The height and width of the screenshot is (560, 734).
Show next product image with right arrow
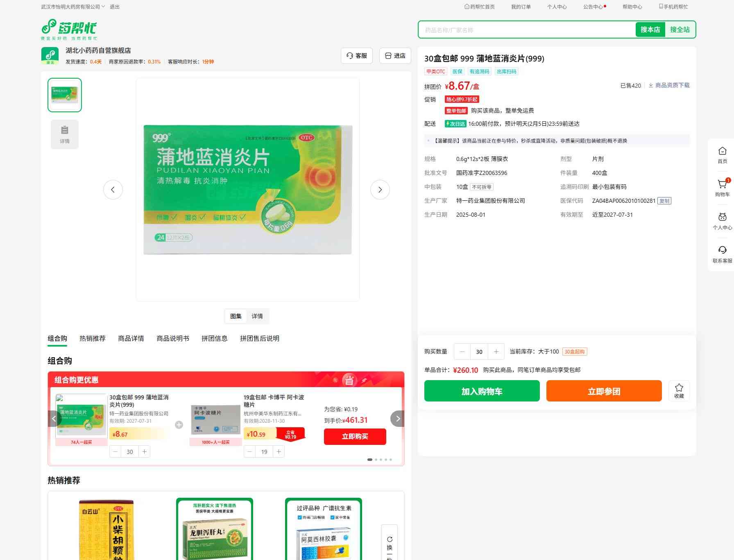click(380, 190)
